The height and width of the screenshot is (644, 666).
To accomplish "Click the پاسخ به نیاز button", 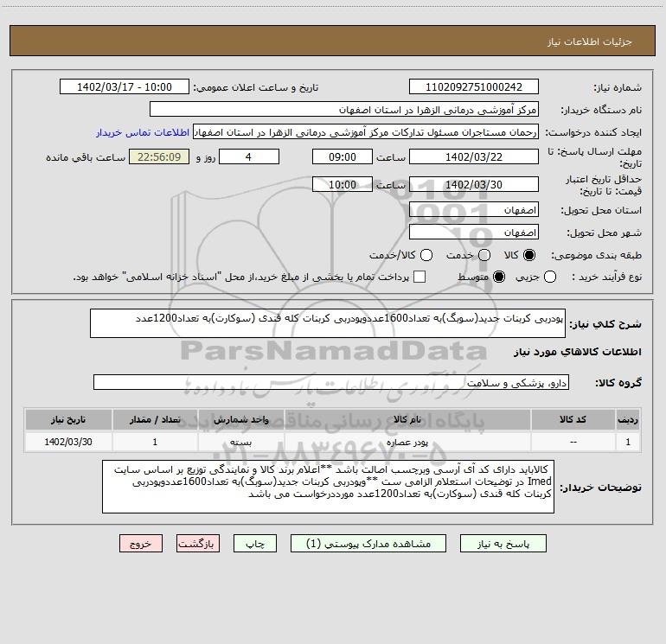I will tap(503, 544).
